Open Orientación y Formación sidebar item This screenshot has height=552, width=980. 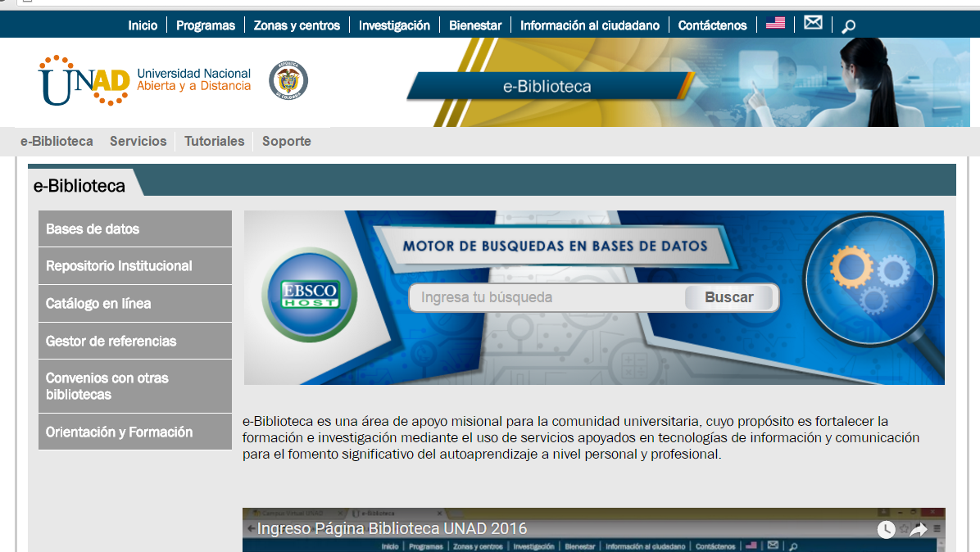click(135, 432)
